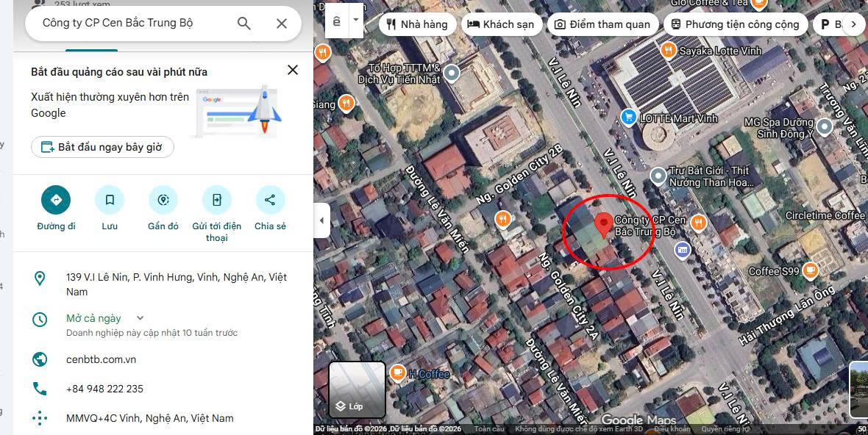Select the H Coffee map pin
The height and width of the screenshot is (435, 868).
coord(398,373)
